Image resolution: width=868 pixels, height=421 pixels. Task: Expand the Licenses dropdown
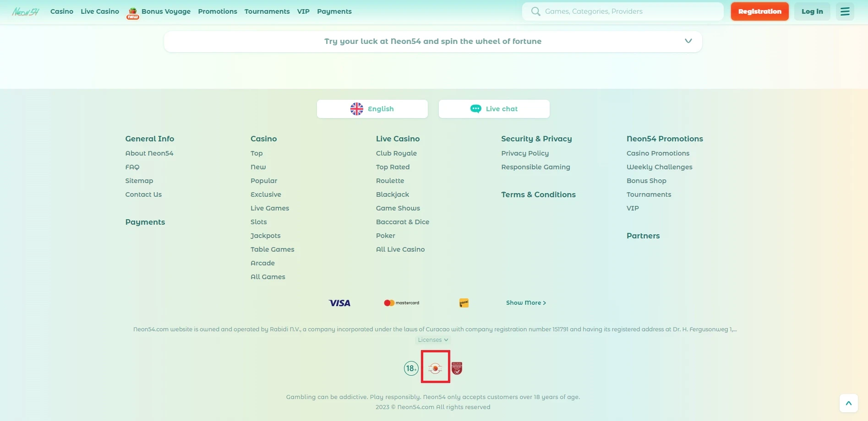tap(433, 340)
